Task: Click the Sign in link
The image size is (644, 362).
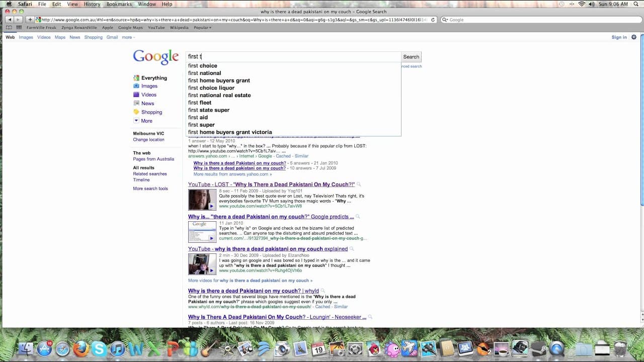Action: click(x=619, y=37)
